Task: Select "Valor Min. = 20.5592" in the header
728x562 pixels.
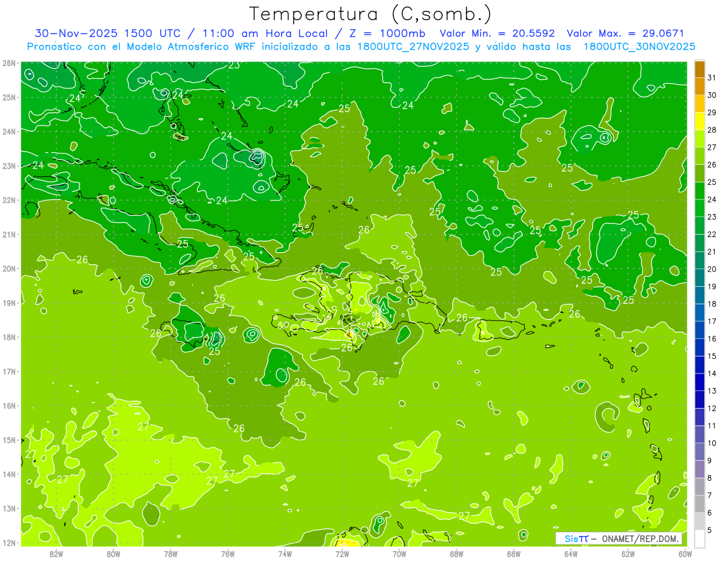Action: 497,33
